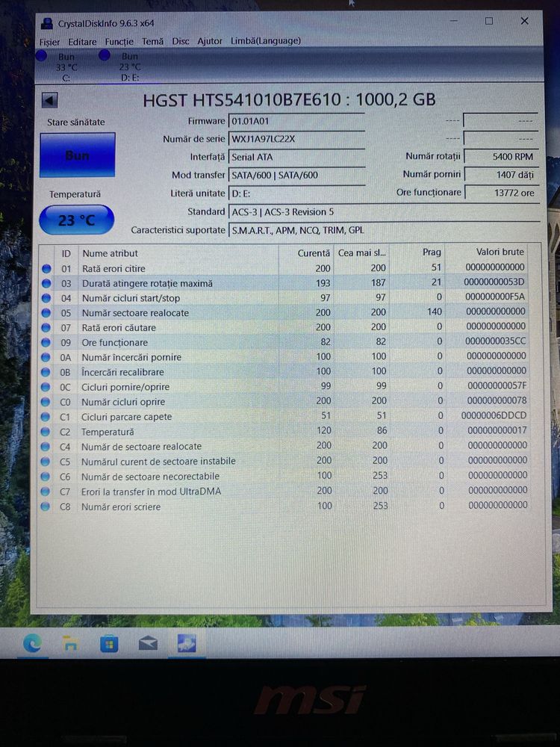Click status dot for ID 05 Număr sectoare realocate

pyautogui.click(x=46, y=313)
